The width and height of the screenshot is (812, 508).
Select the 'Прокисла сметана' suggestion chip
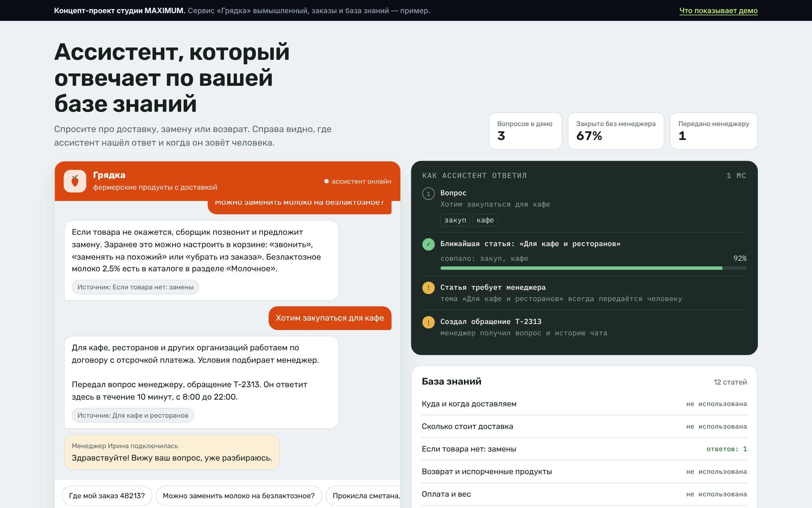coord(363,496)
